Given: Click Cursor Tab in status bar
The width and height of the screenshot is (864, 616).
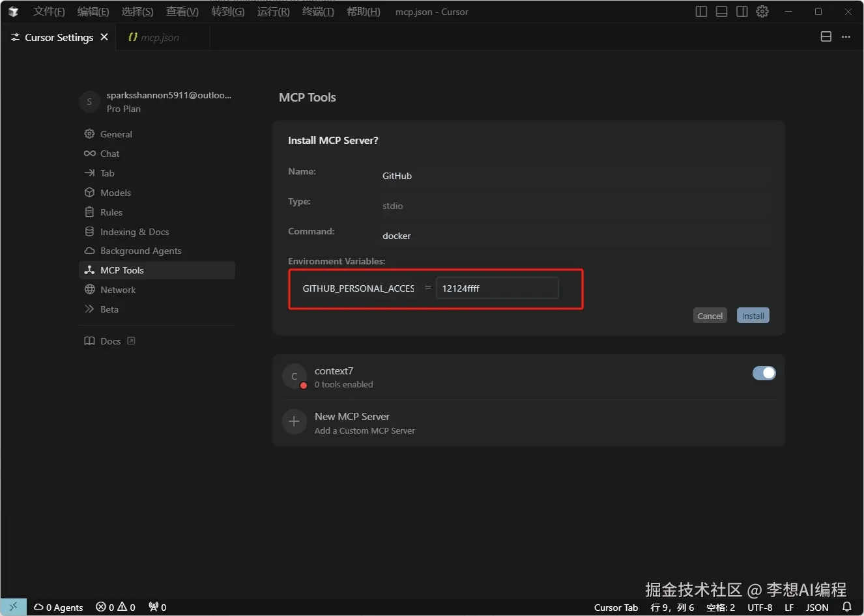Looking at the screenshot, I should point(616,607).
